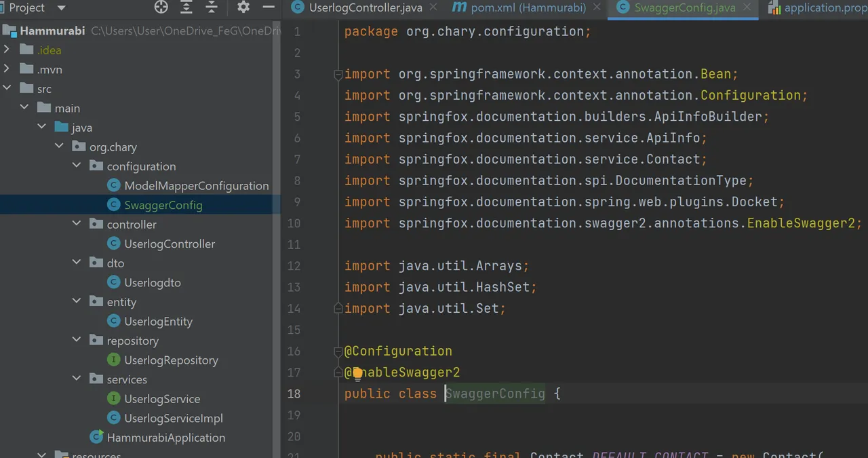Click the yellow intention bulb on line 17
The width and height of the screenshot is (868, 458).
[357, 373]
